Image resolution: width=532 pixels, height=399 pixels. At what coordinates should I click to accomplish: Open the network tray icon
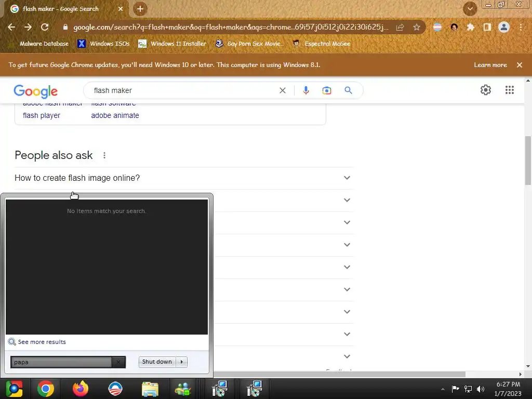[468, 389]
